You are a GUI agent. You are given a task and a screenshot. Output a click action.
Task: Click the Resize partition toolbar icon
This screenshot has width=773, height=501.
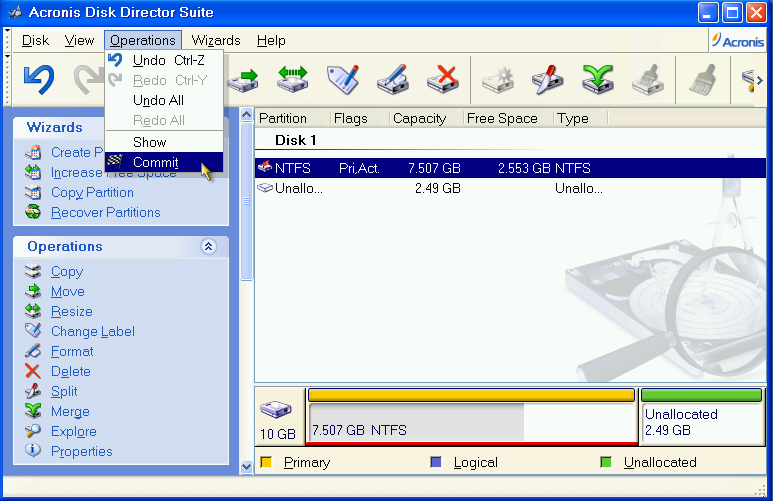point(293,79)
